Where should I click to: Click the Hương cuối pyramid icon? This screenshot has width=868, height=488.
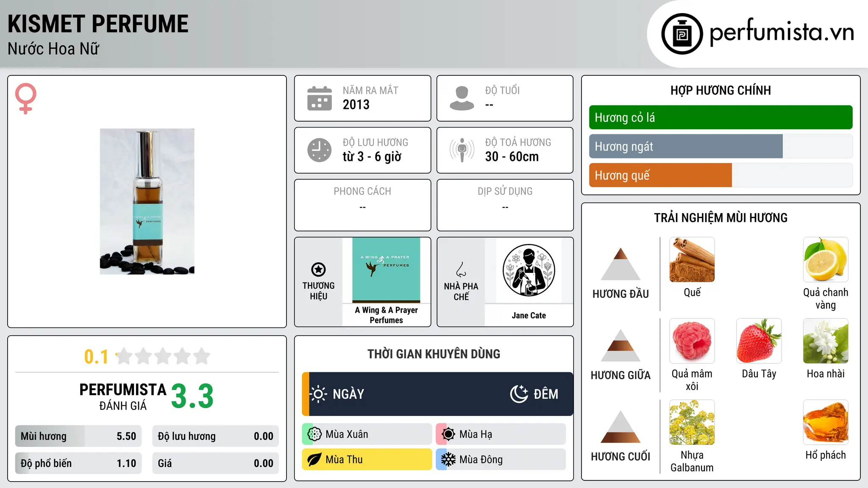click(620, 427)
